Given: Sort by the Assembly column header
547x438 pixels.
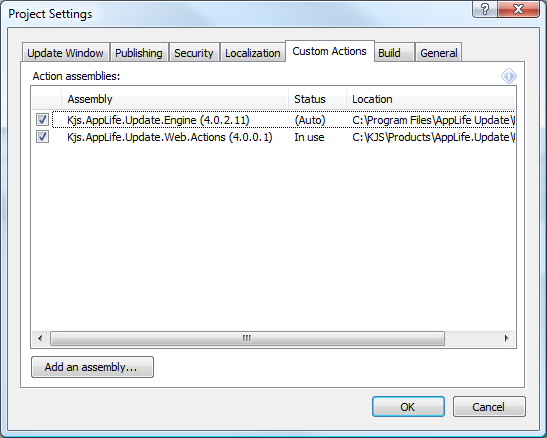Looking at the screenshot, I should pyautogui.click(x=175, y=99).
